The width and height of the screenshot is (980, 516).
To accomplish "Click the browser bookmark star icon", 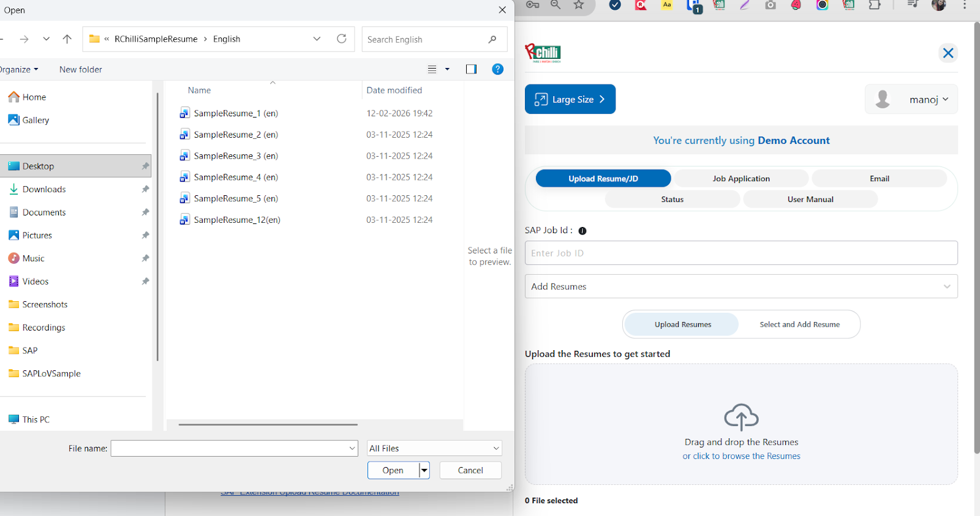I will tap(579, 5).
